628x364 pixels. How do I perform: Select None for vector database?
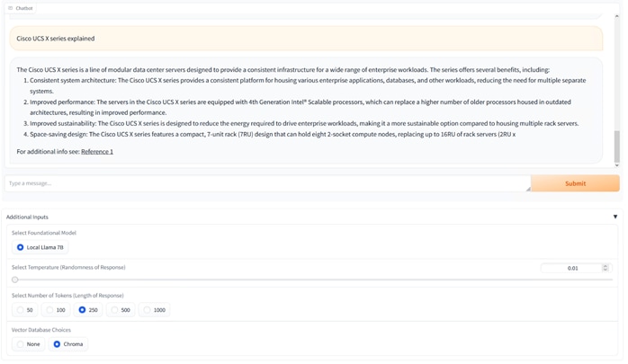tap(29, 344)
